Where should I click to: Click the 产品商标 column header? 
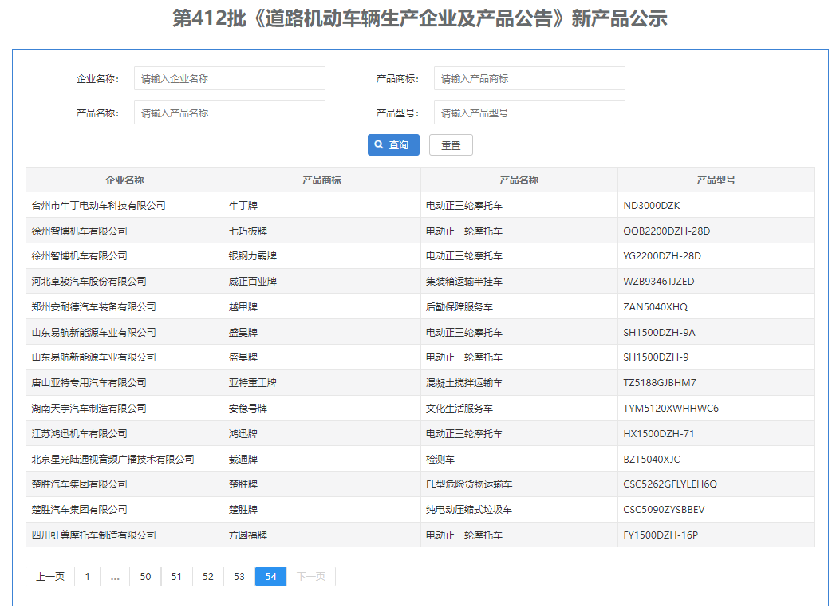[321, 180]
